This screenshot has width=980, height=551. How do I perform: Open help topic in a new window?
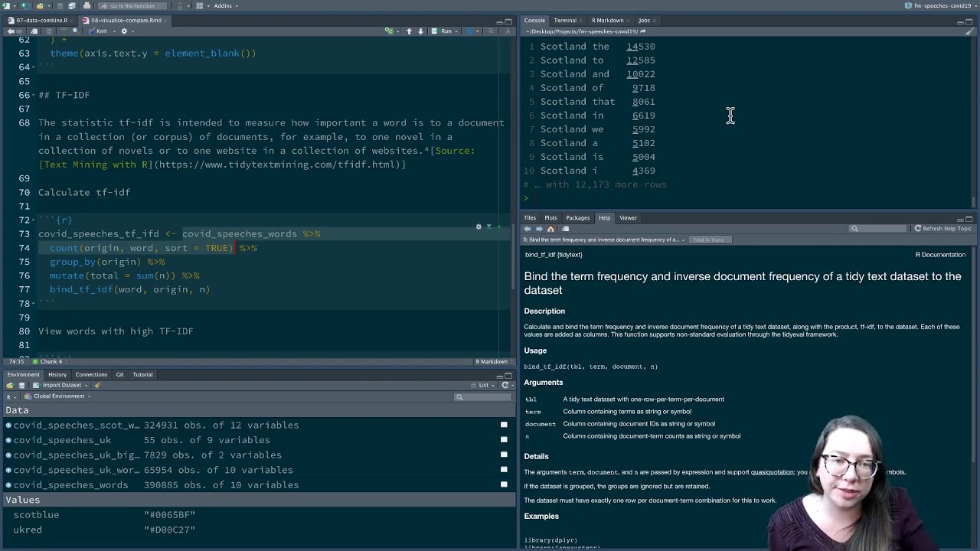[x=565, y=229]
